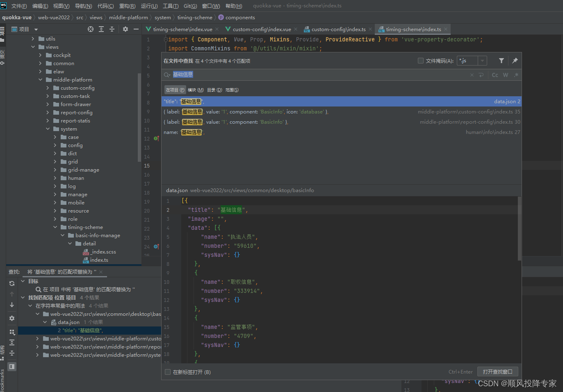The image size is (563, 392).
Task: Click collapse all icon in project panel
Action: [x=112, y=29]
